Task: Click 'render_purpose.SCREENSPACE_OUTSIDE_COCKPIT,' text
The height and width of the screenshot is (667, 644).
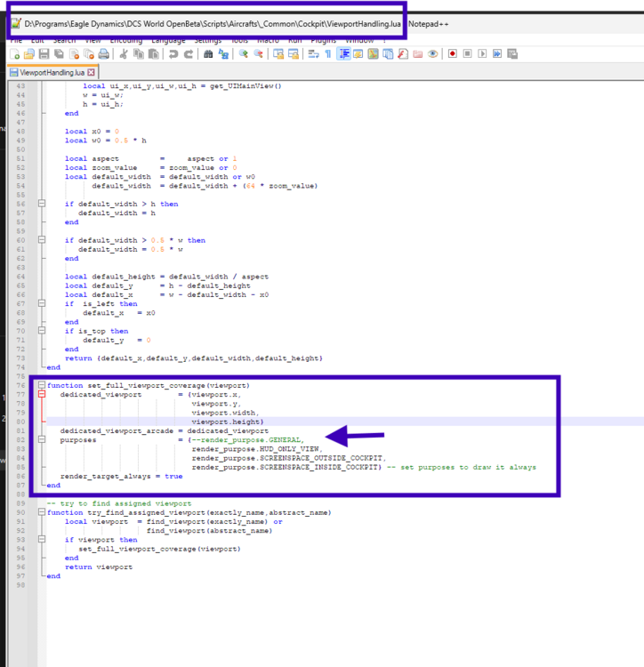Action: 289,458
